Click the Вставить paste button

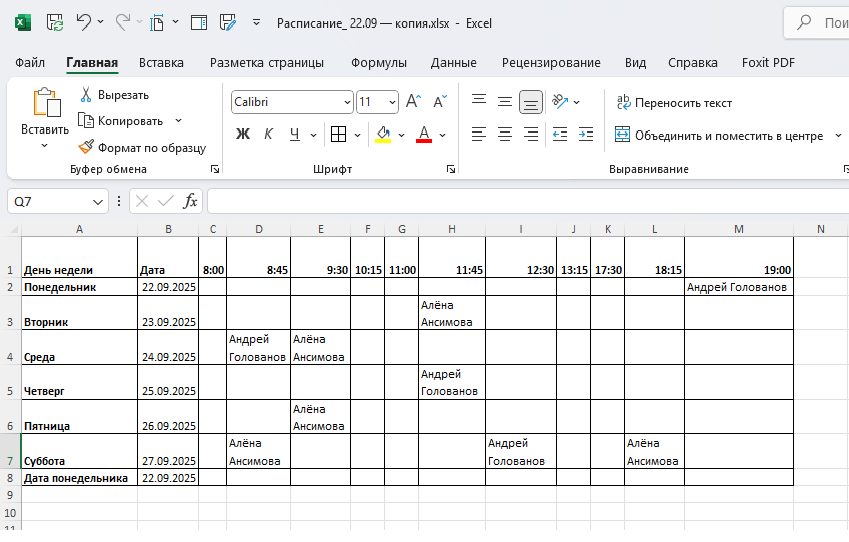tap(45, 111)
